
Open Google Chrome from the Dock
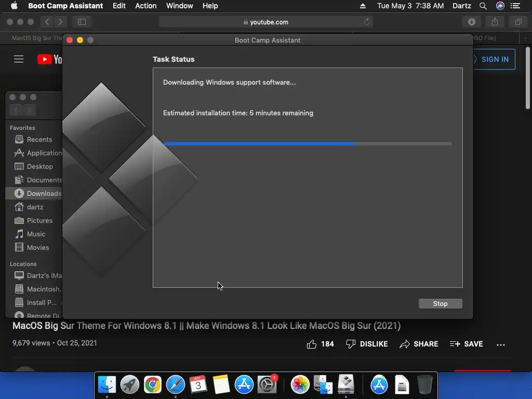pos(153,385)
